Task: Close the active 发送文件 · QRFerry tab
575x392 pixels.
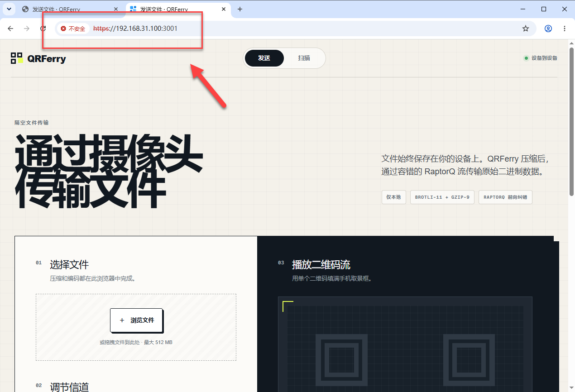Action: [x=224, y=9]
